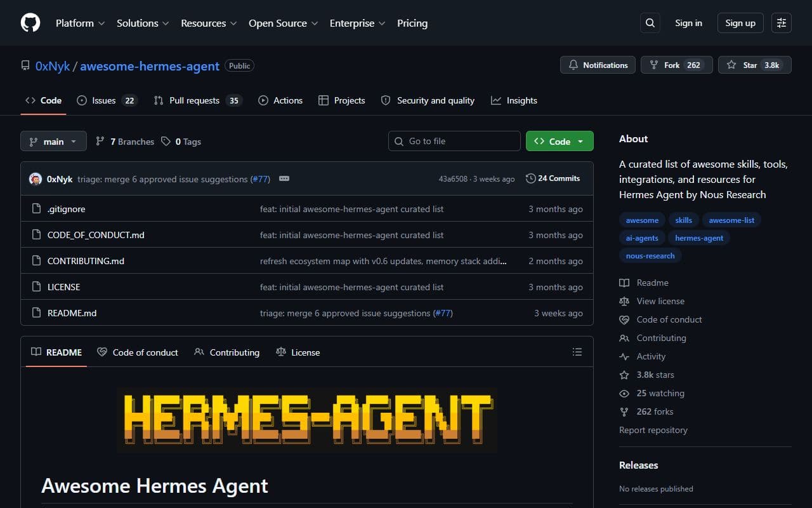Open the Pull requests tab
This screenshot has height=508, width=812.
198,100
